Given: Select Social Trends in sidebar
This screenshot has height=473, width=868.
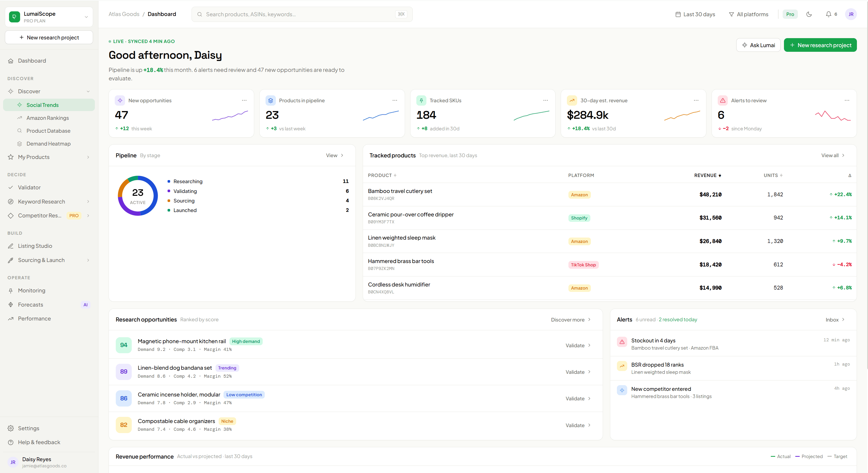Looking at the screenshot, I should (x=49, y=105).
